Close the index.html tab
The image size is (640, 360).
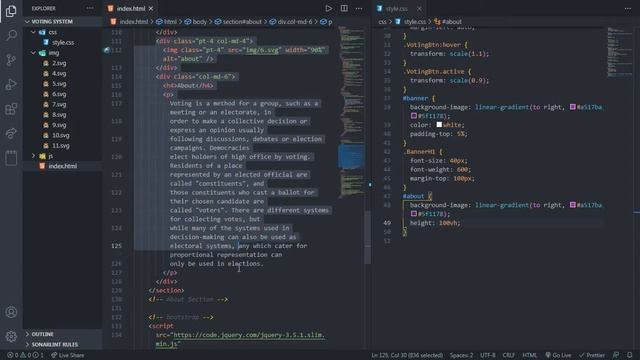point(151,8)
